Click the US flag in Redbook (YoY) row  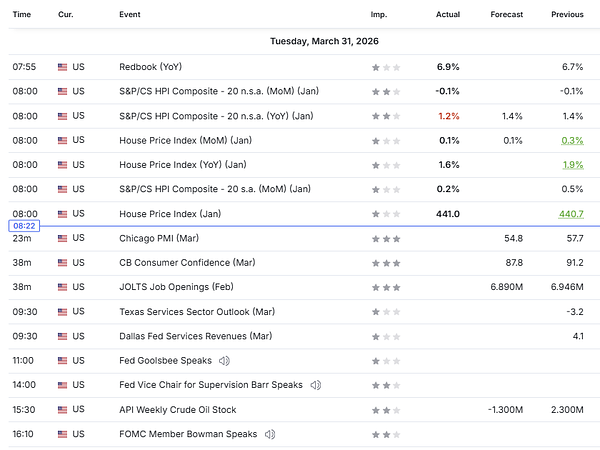tap(64, 67)
